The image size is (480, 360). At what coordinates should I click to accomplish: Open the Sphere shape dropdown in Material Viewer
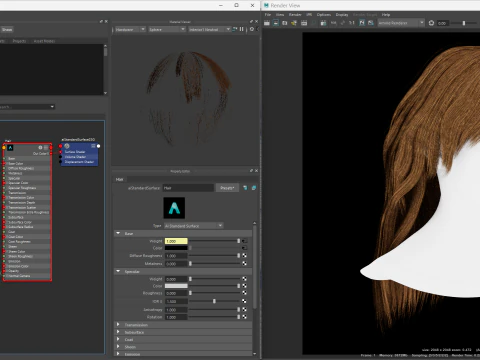pyautogui.click(x=167, y=30)
